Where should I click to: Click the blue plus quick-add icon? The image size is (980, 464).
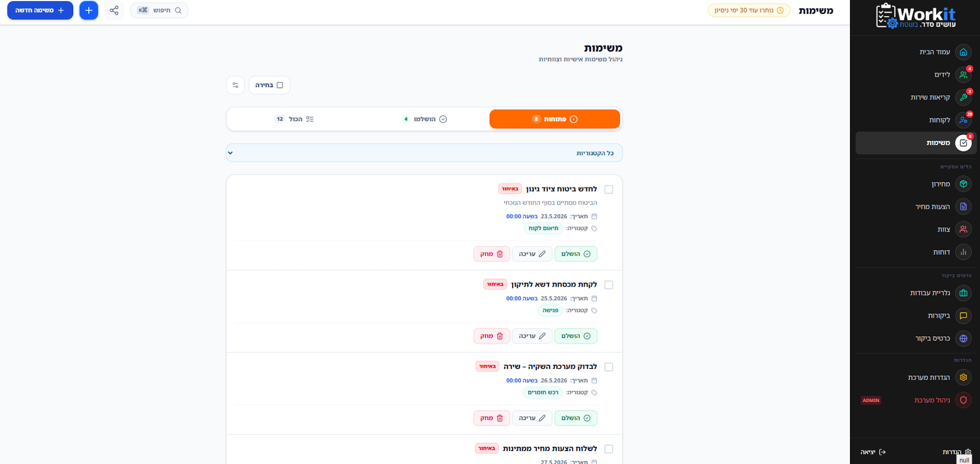pyautogui.click(x=89, y=10)
